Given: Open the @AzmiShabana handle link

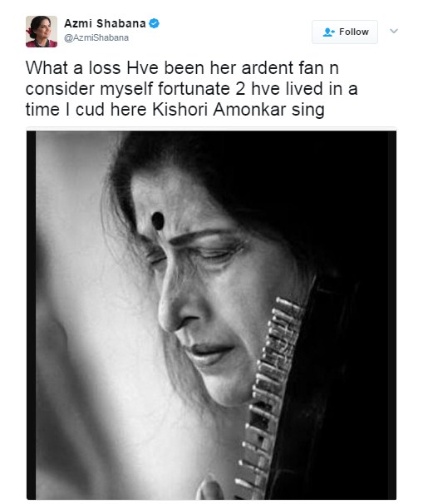Looking at the screenshot, I should [96, 38].
